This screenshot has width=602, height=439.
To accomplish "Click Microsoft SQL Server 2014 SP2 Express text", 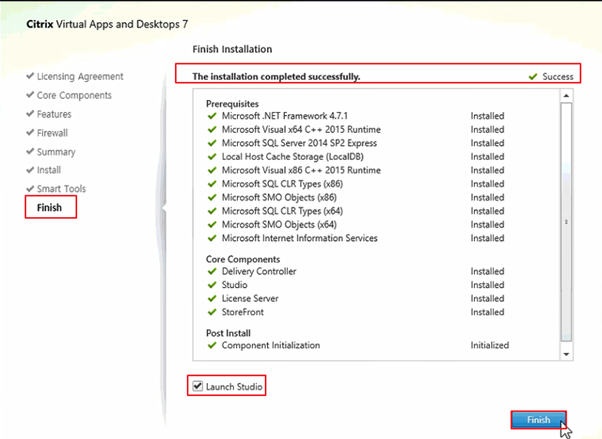I will point(299,143).
